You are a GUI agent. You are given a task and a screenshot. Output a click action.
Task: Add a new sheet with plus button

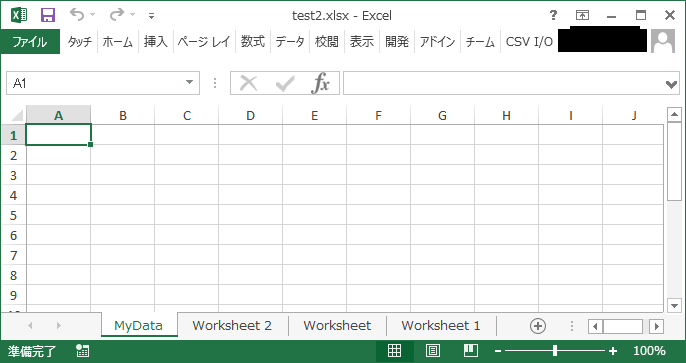pos(538,326)
